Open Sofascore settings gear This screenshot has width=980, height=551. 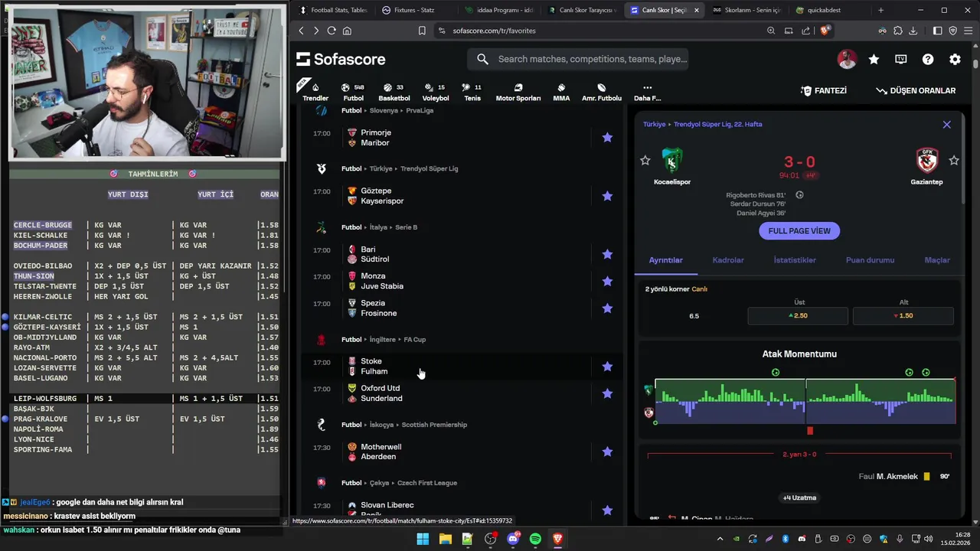(x=955, y=59)
